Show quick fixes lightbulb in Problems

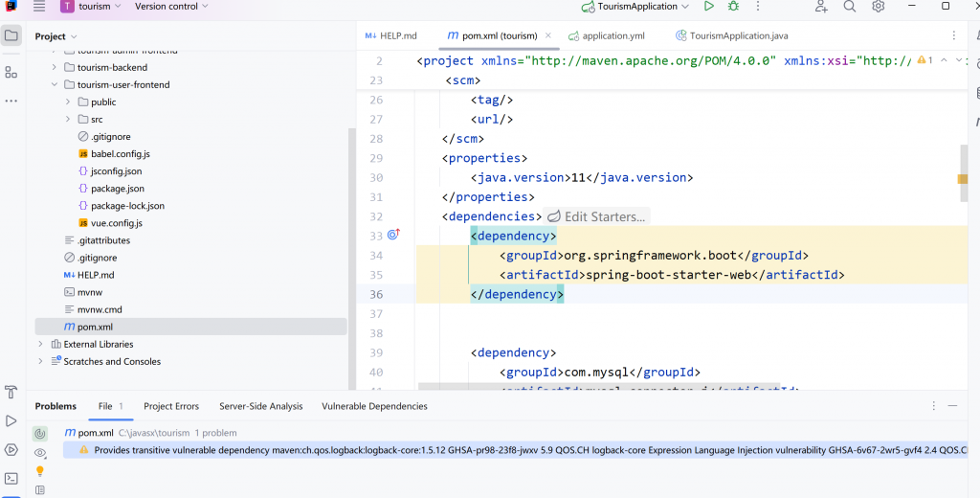pos(40,471)
